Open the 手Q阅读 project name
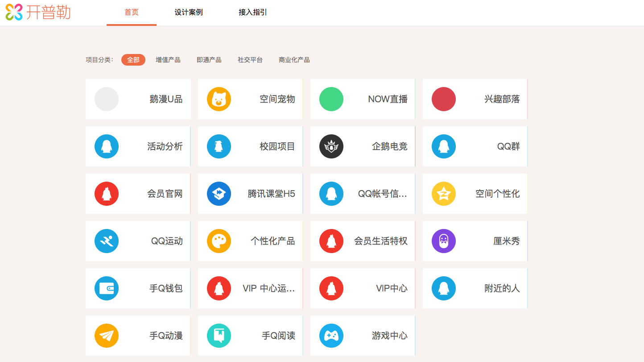644x362 pixels. [278, 336]
